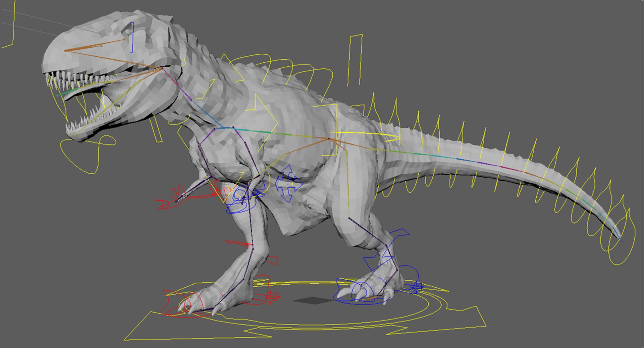The image size is (644, 348).
Task: Pick the yellow square bracket hip control
Action: [x=325, y=130]
